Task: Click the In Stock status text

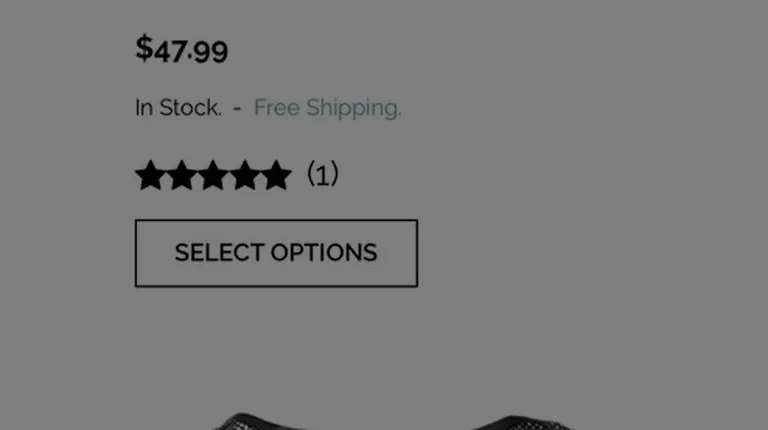Action: coord(178,108)
